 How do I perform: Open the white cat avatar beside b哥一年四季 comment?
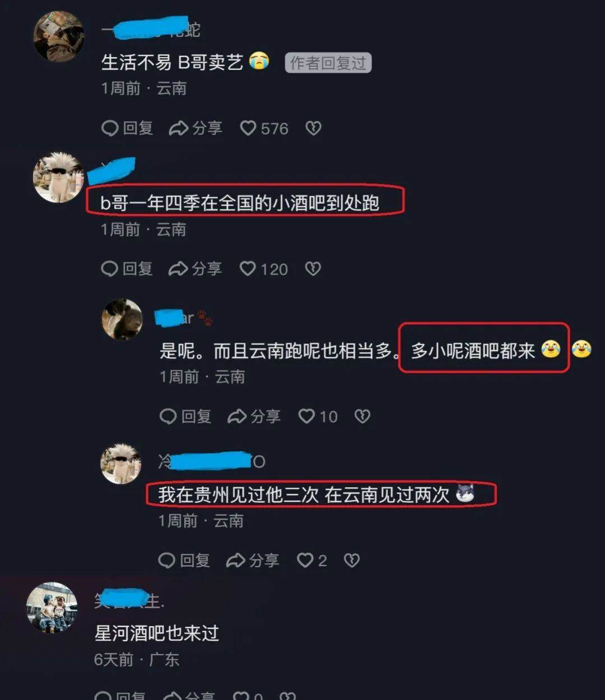pyautogui.click(x=58, y=178)
